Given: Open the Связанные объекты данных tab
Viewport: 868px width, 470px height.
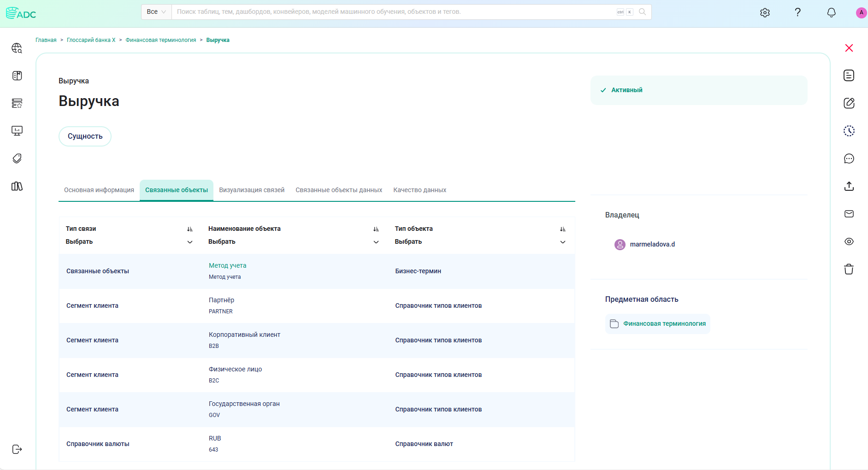Looking at the screenshot, I should (x=339, y=190).
